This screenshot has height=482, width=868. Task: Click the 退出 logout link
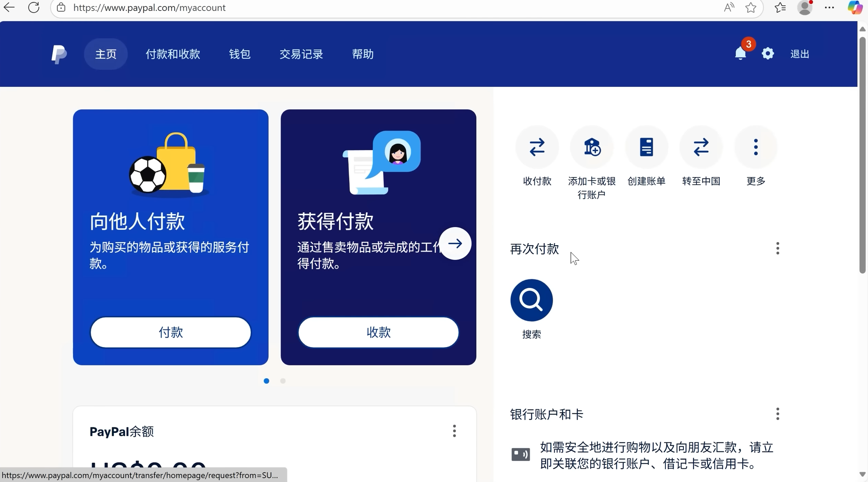pyautogui.click(x=800, y=53)
